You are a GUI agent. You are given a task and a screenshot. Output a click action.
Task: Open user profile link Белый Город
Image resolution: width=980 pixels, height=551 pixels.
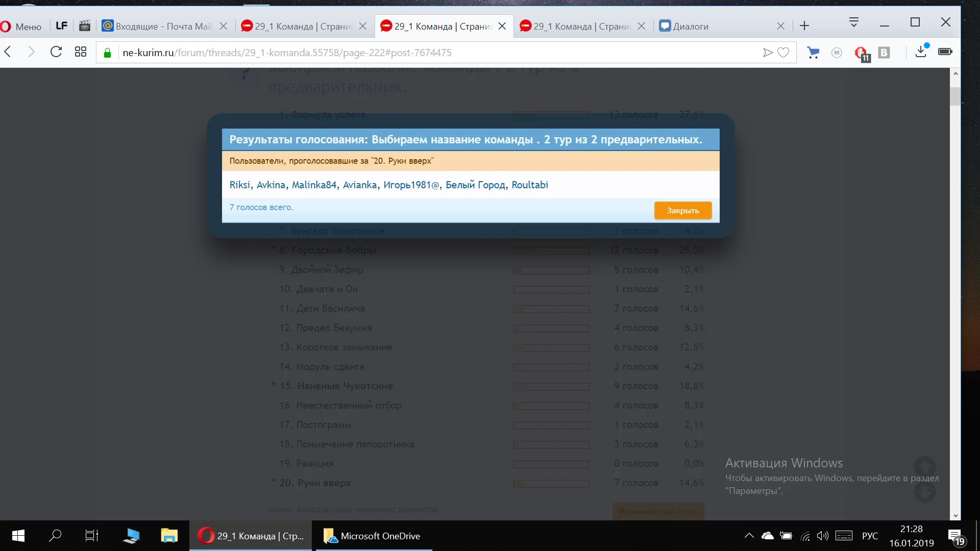click(x=475, y=185)
